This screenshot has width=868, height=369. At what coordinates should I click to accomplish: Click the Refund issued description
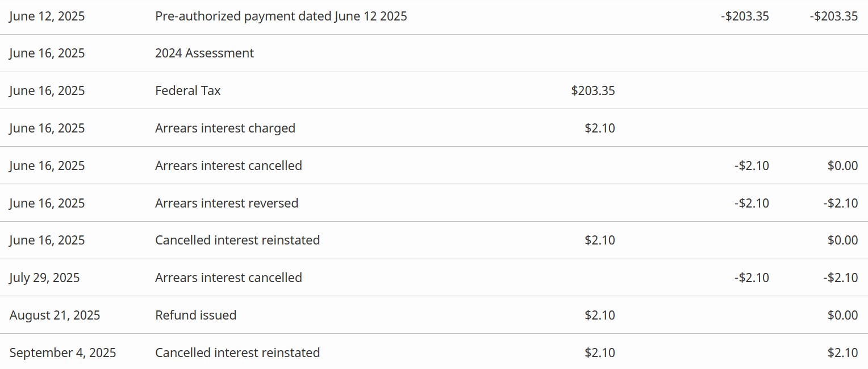click(195, 316)
